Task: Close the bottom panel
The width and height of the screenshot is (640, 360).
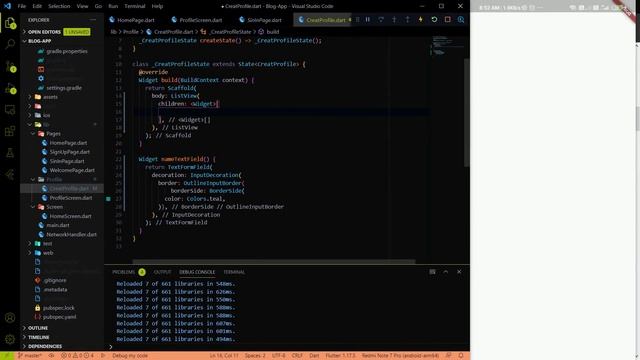Action: (459, 272)
